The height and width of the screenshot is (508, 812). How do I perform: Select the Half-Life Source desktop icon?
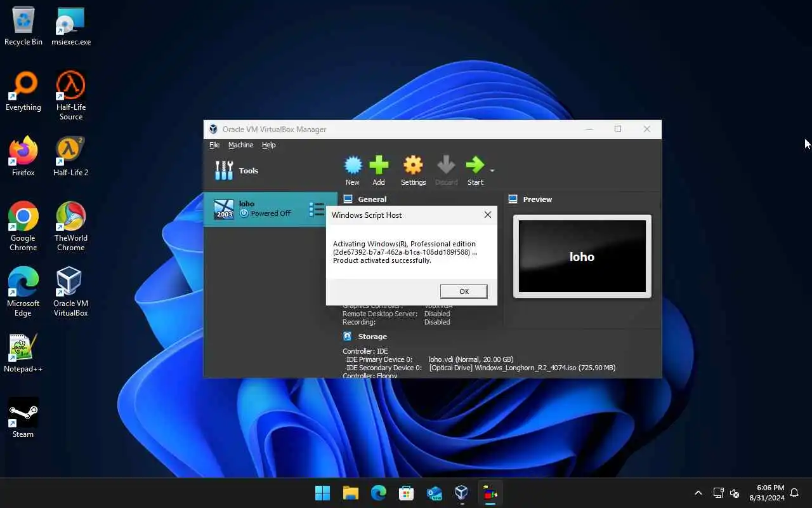(71, 95)
